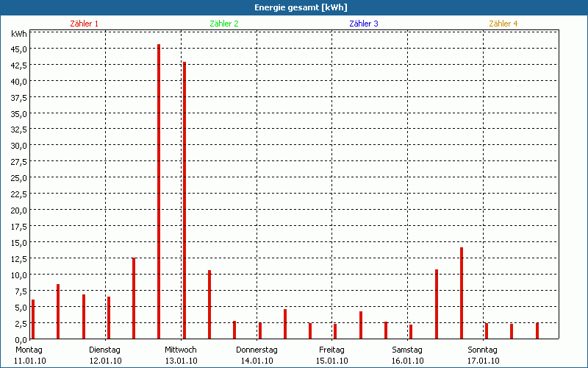
Task: Select the green Zähler 2 legend label
Action: click(x=224, y=24)
